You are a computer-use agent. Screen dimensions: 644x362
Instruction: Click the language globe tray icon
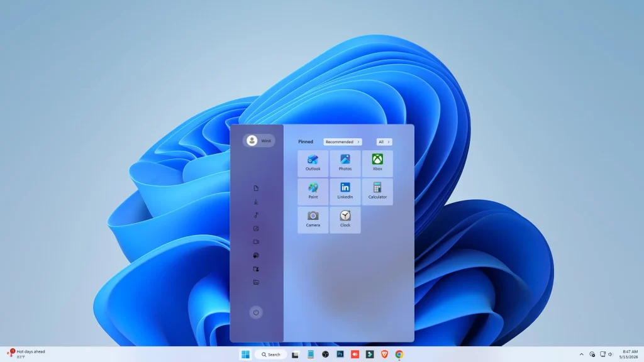(x=592, y=354)
